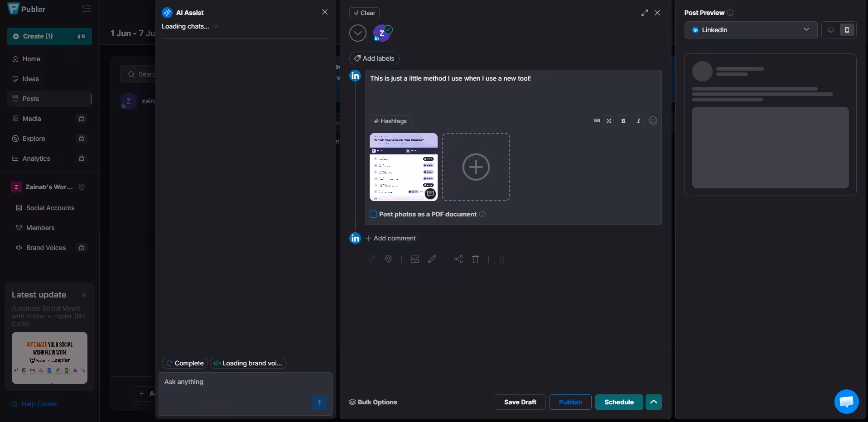
Task: Click the AI Assist sparkle icon
Action: pyautogui.click(x=167, y=13)
